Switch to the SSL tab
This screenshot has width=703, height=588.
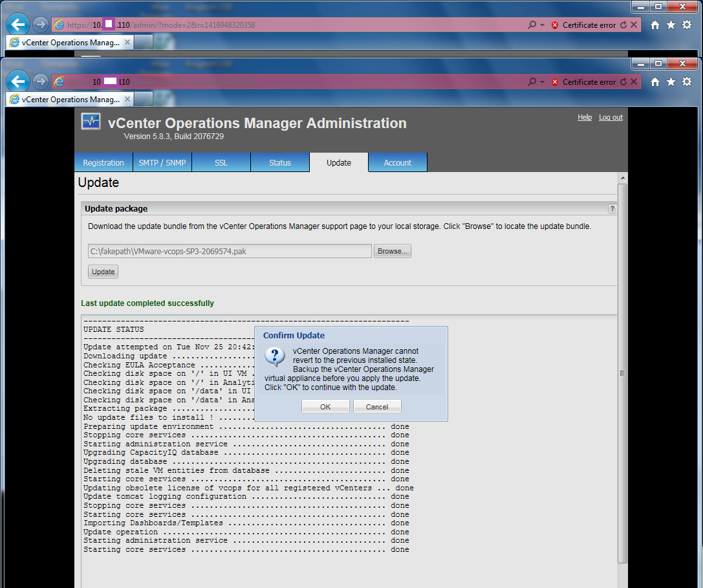pyautogui.click(x=221, y=162)
